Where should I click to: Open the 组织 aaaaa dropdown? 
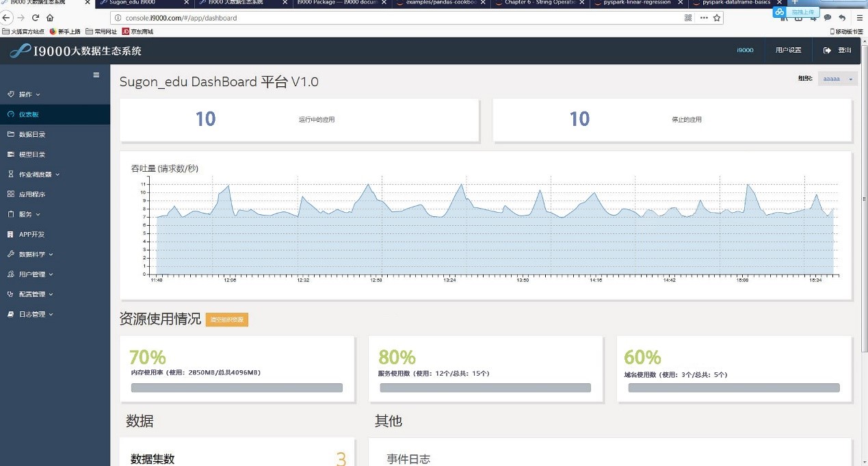click(837, 79)
